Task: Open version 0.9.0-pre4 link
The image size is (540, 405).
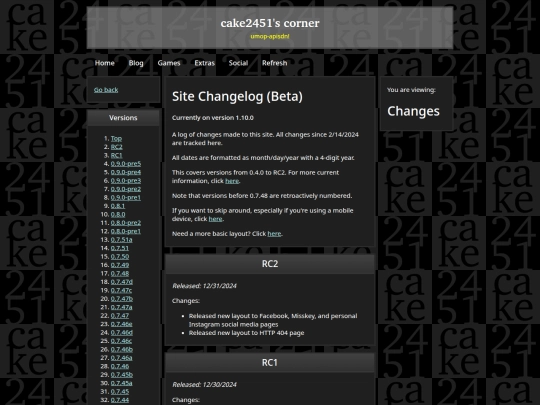Action: click(126, 172)
